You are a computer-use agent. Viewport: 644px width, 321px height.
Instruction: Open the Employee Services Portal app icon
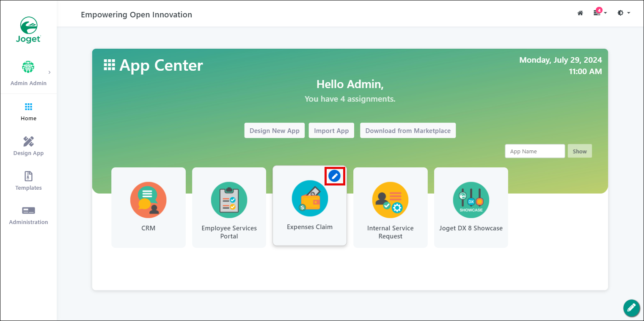(229, 200)
